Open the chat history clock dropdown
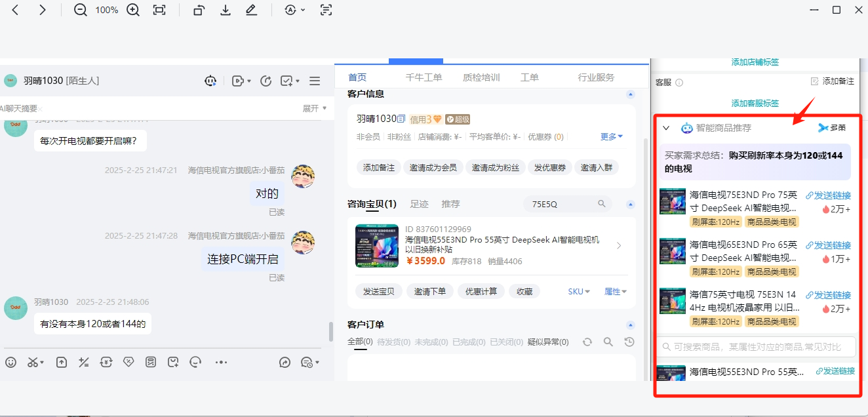868x417 pixels. (x=309, y=362)
